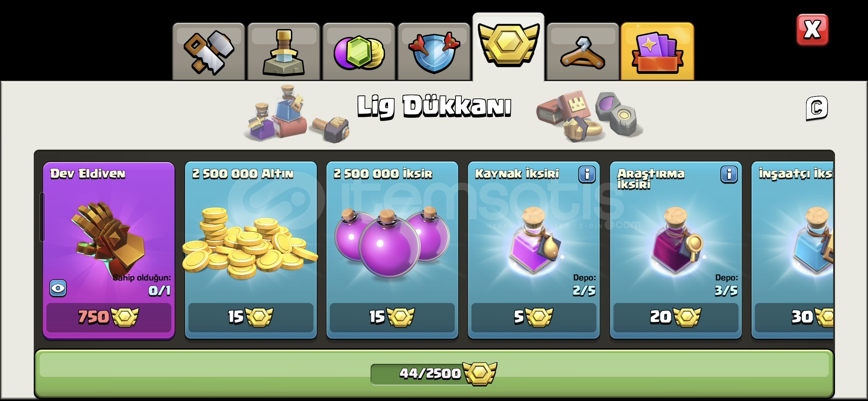Buy 2 500 000 Altın for 15 medals
The width and height of the screenshot is (868, 401).
click(251, 317)
